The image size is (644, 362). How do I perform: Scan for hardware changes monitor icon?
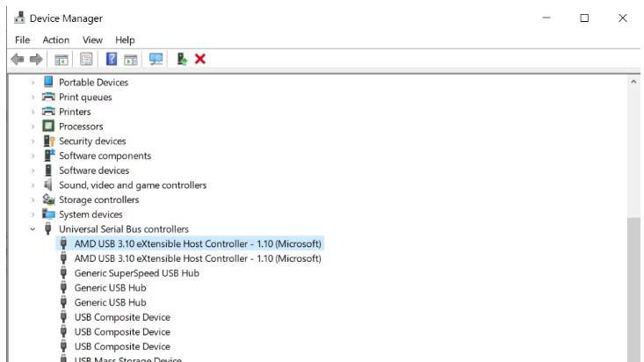tap(156, 59)
